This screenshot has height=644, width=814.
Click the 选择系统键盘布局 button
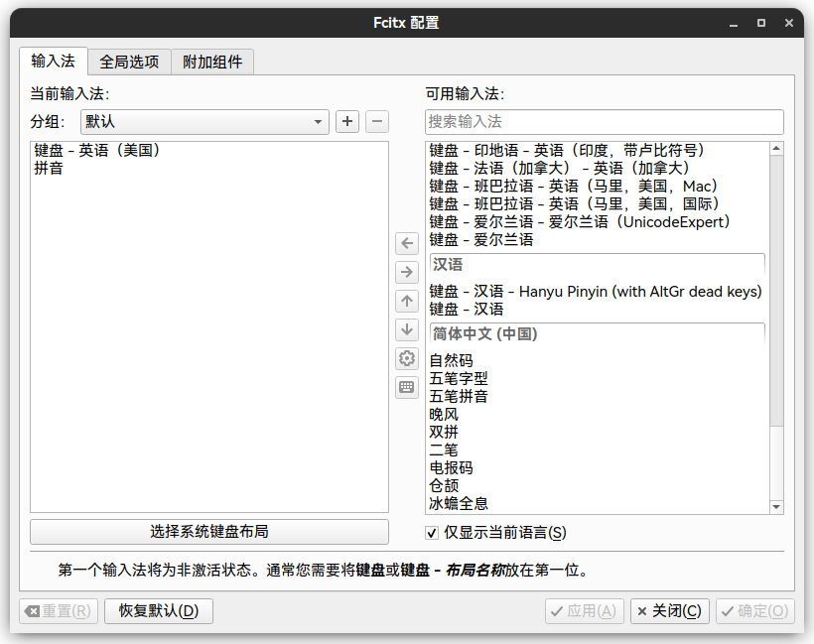209,532
